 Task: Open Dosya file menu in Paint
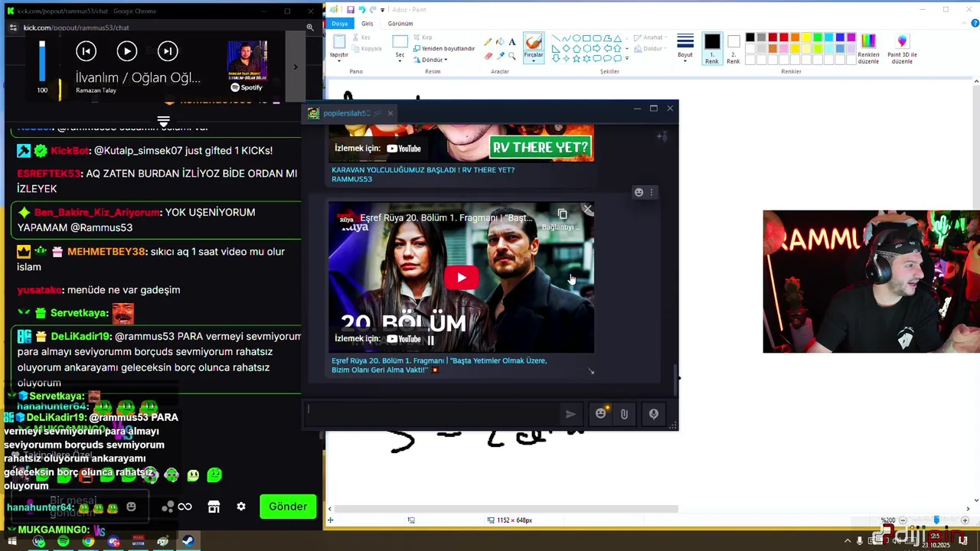pos(339,24)
